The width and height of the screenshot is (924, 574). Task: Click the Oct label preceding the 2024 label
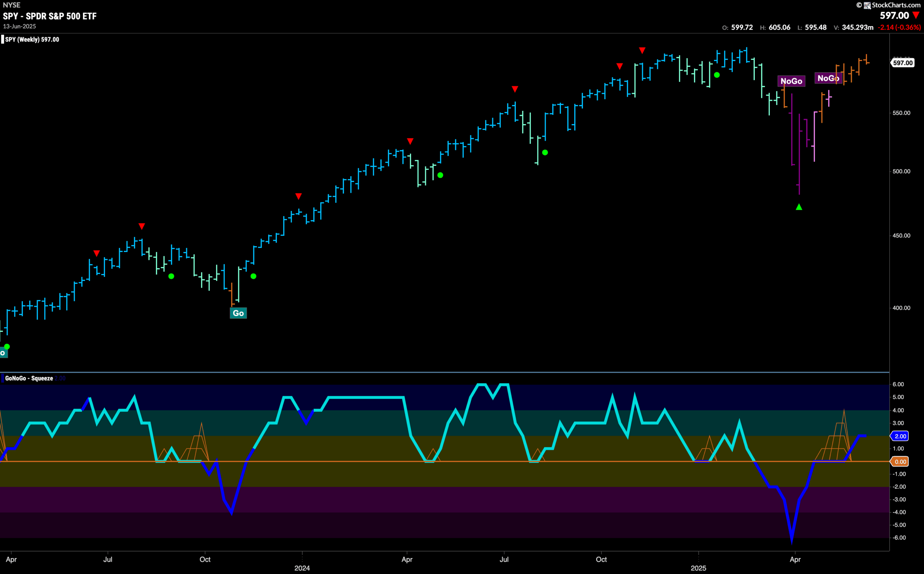pyautogui.click(x=205, y=559)
